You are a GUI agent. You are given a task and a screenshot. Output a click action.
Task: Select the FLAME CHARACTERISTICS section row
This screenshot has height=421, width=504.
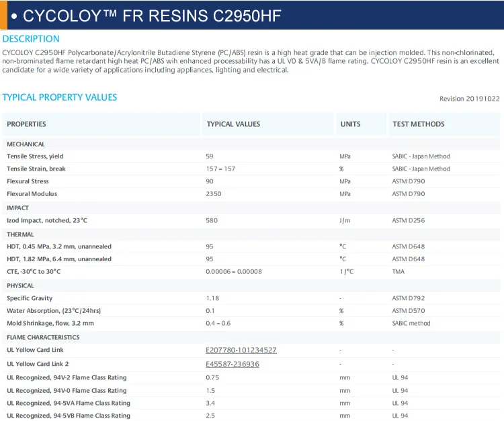[43, 338]
